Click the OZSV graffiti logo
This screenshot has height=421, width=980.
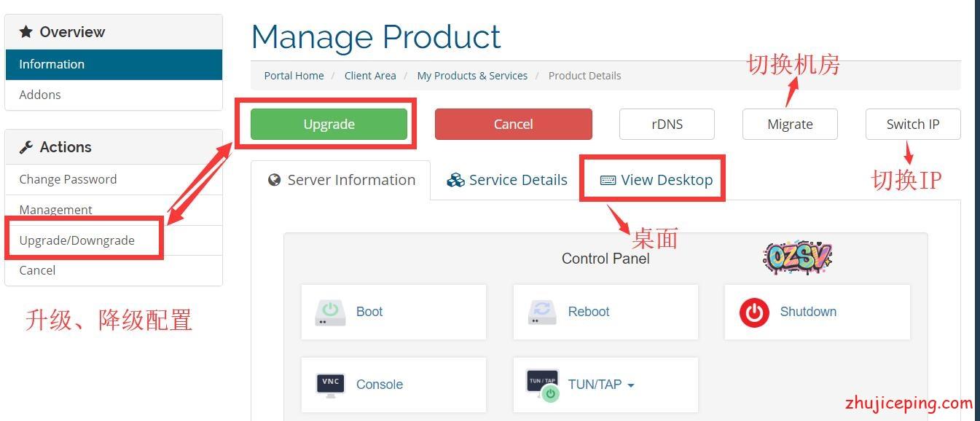pos(797,256)
